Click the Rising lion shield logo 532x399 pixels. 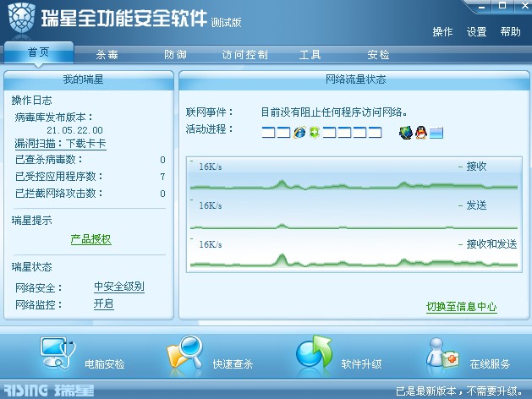(21, 18)
